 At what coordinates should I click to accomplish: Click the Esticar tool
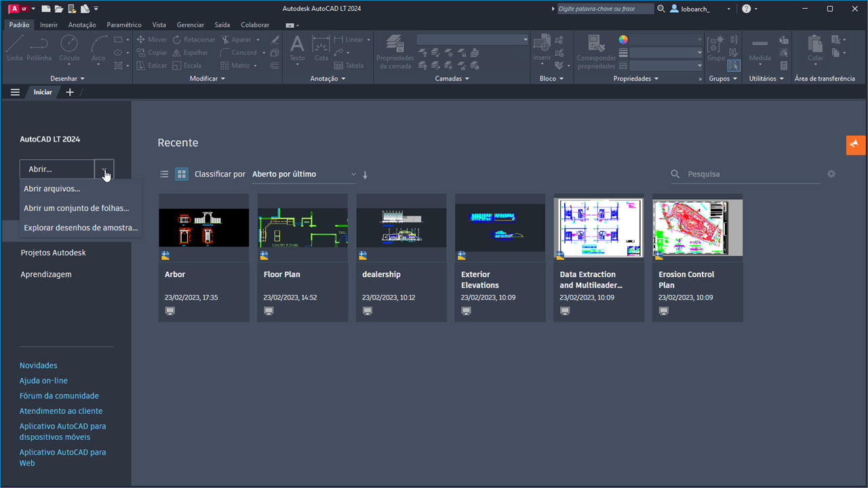pyautogui.click(x=152, y=66)
